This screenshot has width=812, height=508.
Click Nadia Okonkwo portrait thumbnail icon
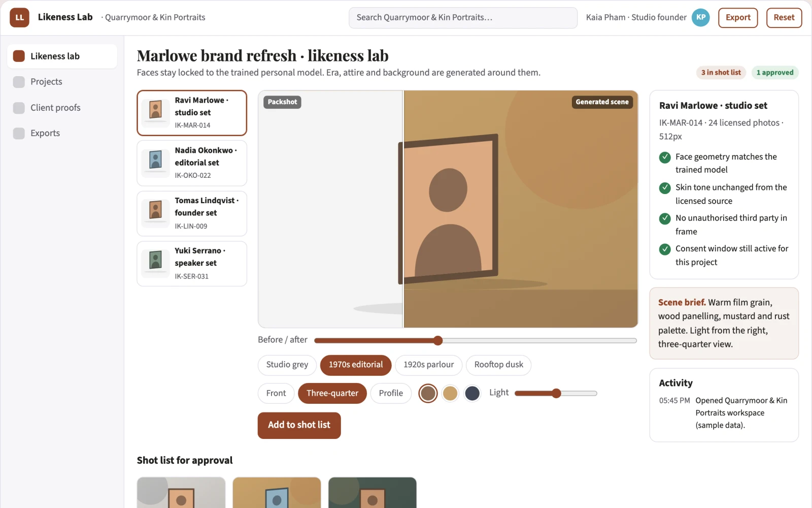coord(155,163)
